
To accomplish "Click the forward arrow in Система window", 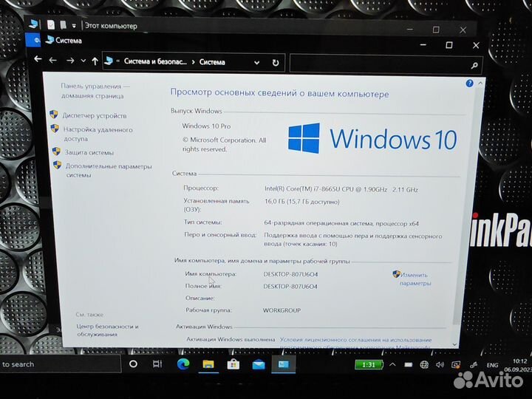I will coord(70,61).
